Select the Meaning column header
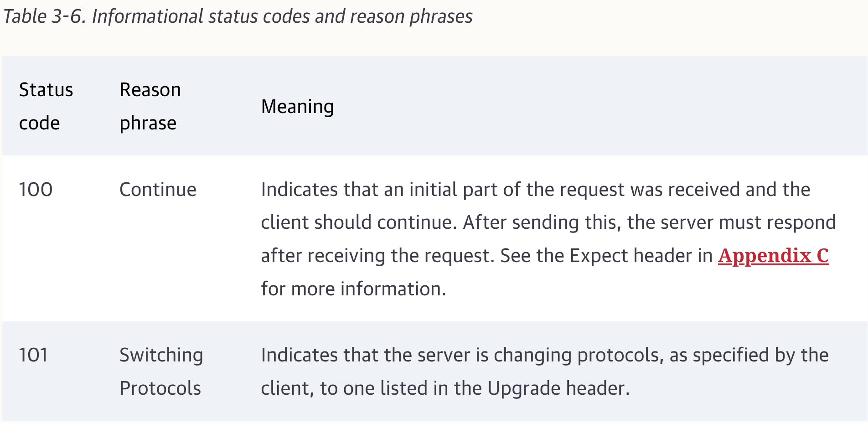Image resolution: width=868 pixels, height=423 pixels. tap(297, 107)
